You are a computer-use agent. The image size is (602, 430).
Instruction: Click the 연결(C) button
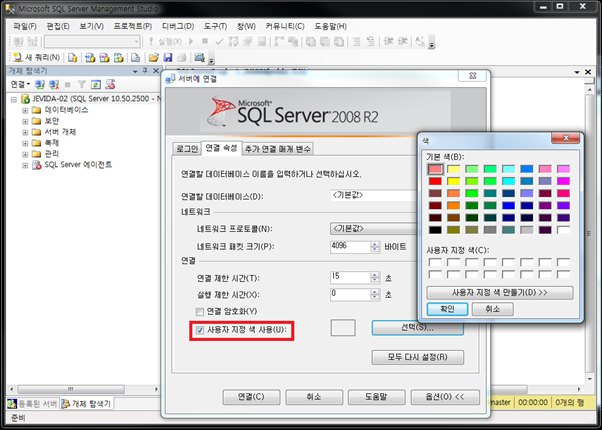point(251,397)
